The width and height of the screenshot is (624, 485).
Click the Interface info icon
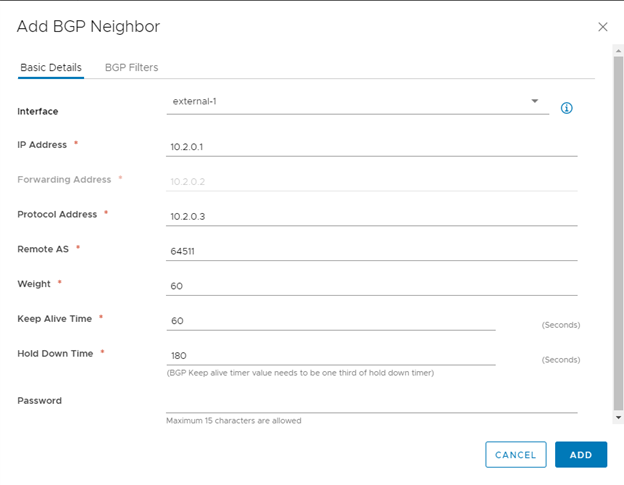coord(566,108)
